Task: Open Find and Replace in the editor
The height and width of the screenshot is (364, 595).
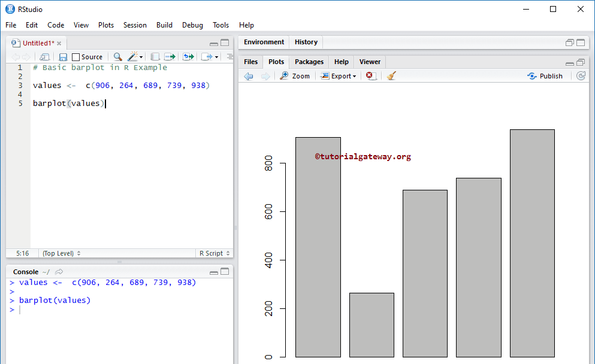Action: [x=117, y=56]
